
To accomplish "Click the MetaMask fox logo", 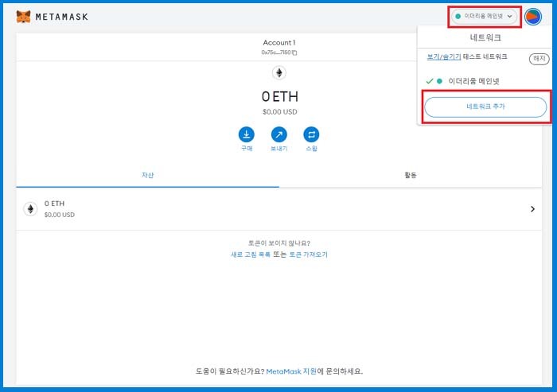I will pyautogui.click(x=23, y=17).
